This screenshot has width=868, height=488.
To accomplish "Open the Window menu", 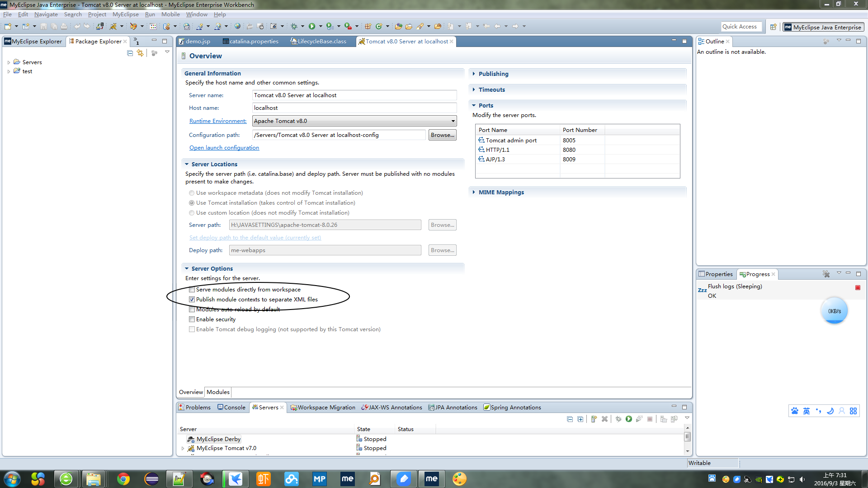I will (197, 14).
